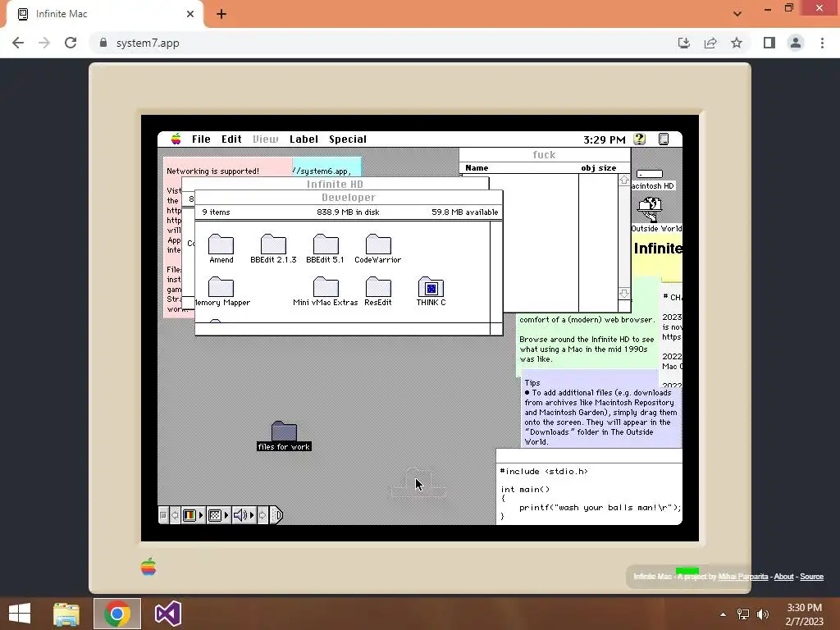Open the Windows Start button

(x=20, y=614)
